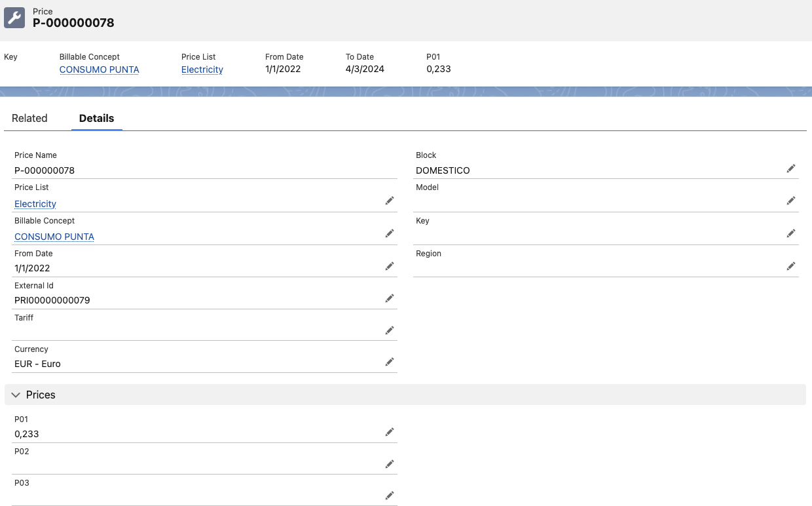Open CONSUMO PUNTA link in header

coord(100,69)
